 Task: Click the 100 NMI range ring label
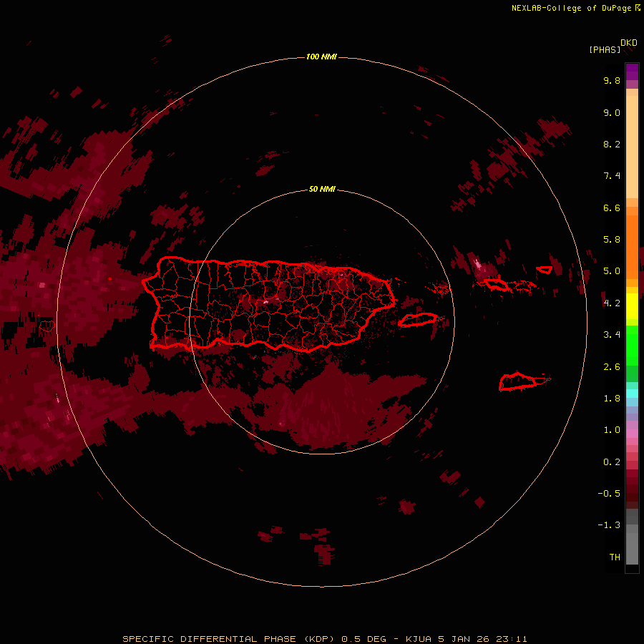tap(321, 57)
